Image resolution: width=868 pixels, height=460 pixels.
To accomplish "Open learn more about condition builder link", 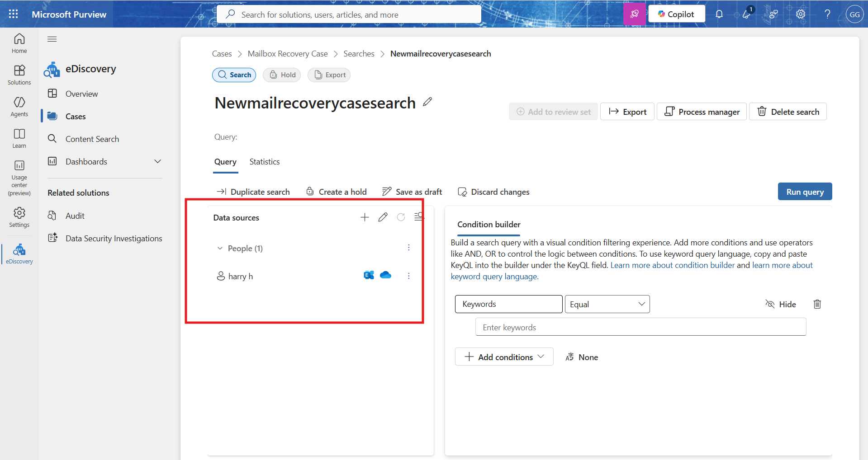I will [672, 265].
